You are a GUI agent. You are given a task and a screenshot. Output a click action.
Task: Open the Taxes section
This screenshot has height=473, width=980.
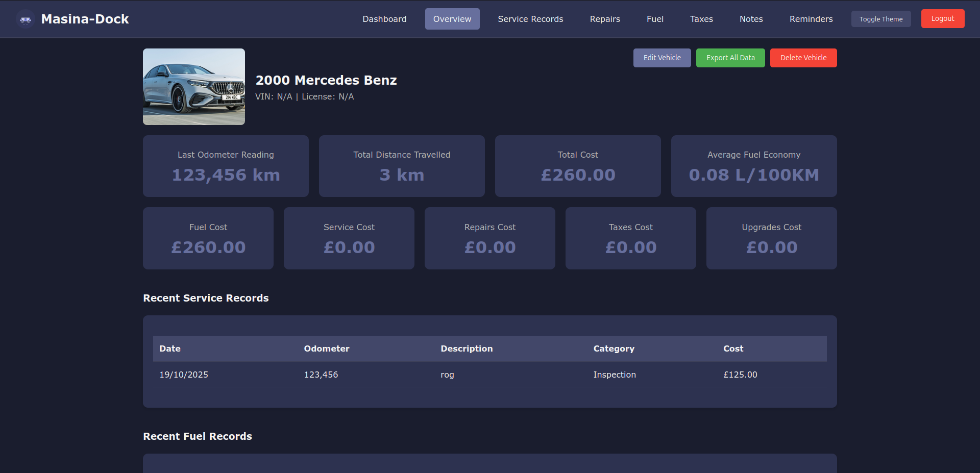(x=701, y=19)
